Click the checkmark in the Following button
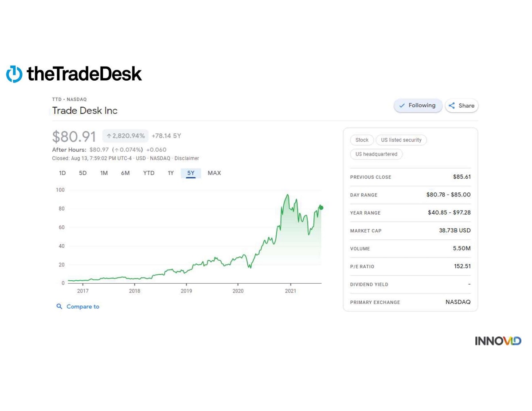532x411 pixels. click(x=402, y=106)
